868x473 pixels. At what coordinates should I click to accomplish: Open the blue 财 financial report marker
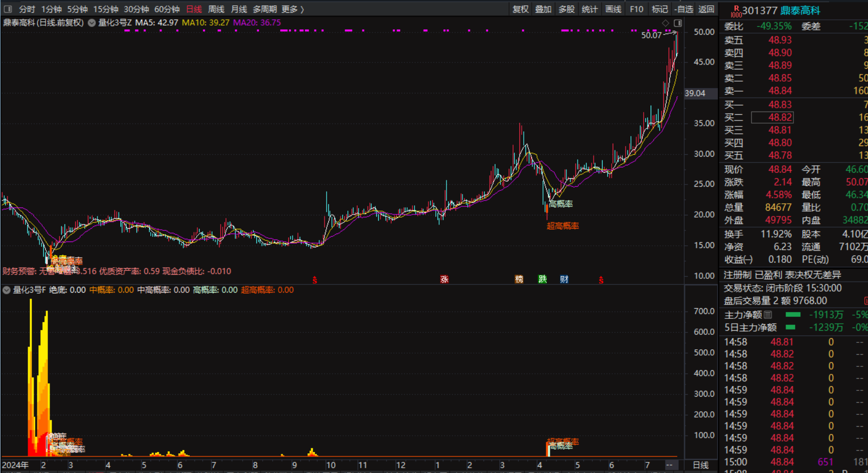pyautogui.click(x=564, y=279)
